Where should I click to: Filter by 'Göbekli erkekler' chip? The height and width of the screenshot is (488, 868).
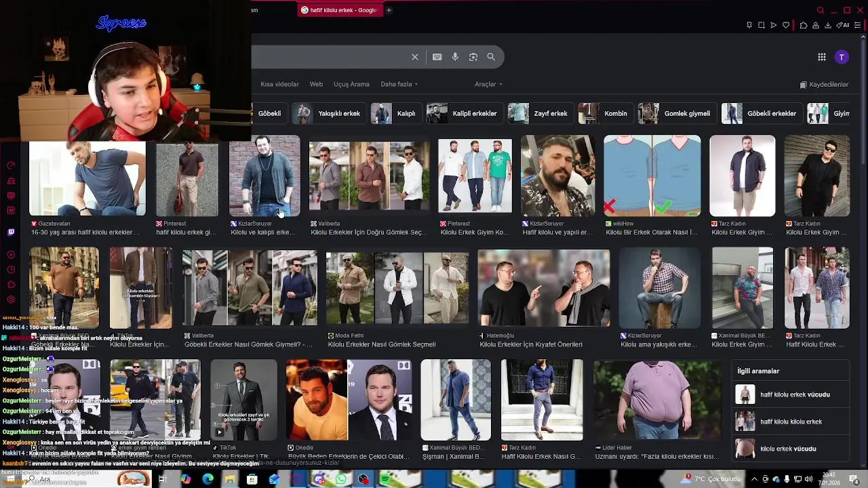pos(762,113)
